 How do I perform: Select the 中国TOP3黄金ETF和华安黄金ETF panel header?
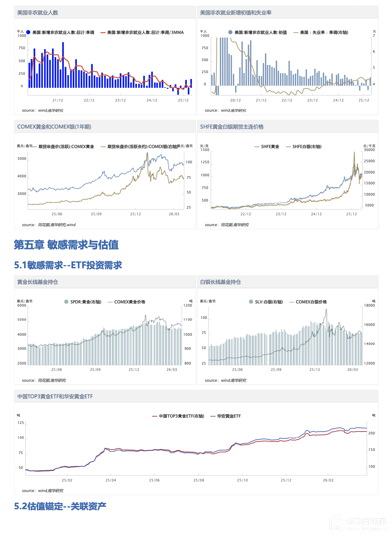(55, 396)
